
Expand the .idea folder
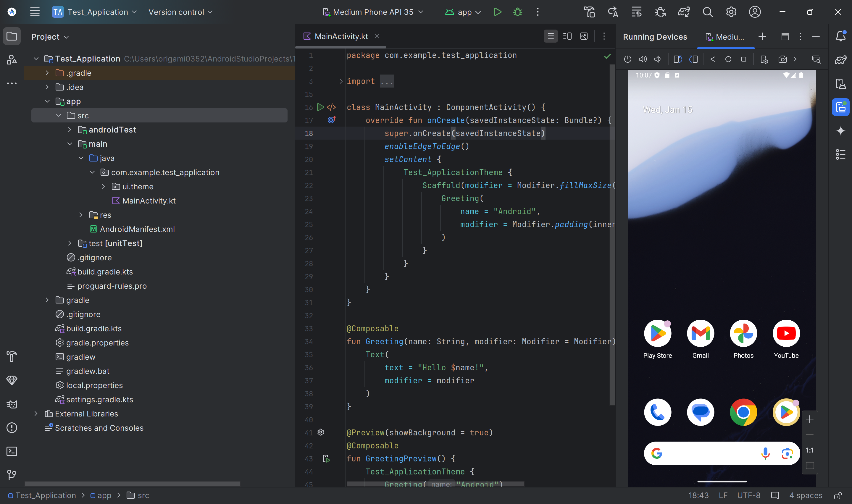pyautogui.click(x=47, y=87)
